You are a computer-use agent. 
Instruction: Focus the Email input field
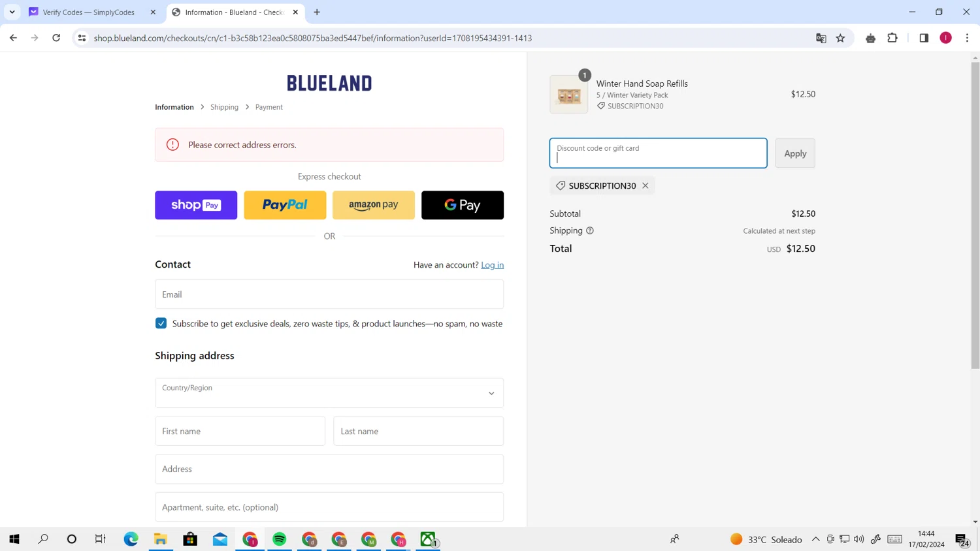329,294
